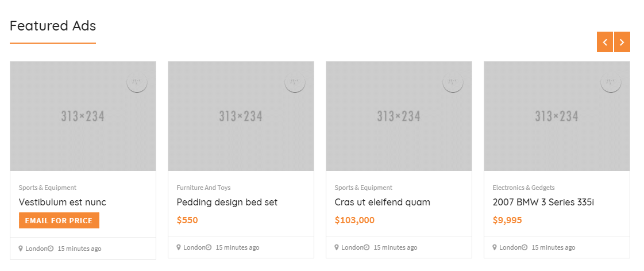Select Electronics & Gedgets category link

click(523, 188)
